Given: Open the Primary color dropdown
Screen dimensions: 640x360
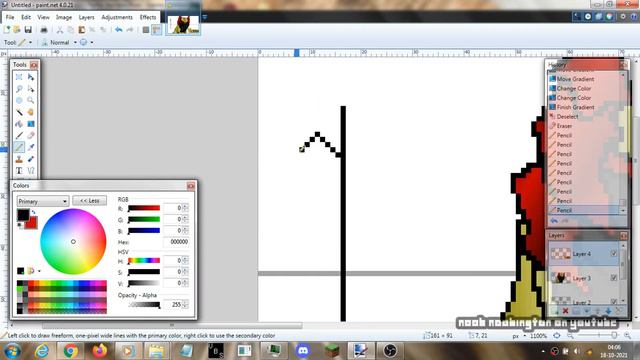Looking at the screenshot, I should click(42, 201).
